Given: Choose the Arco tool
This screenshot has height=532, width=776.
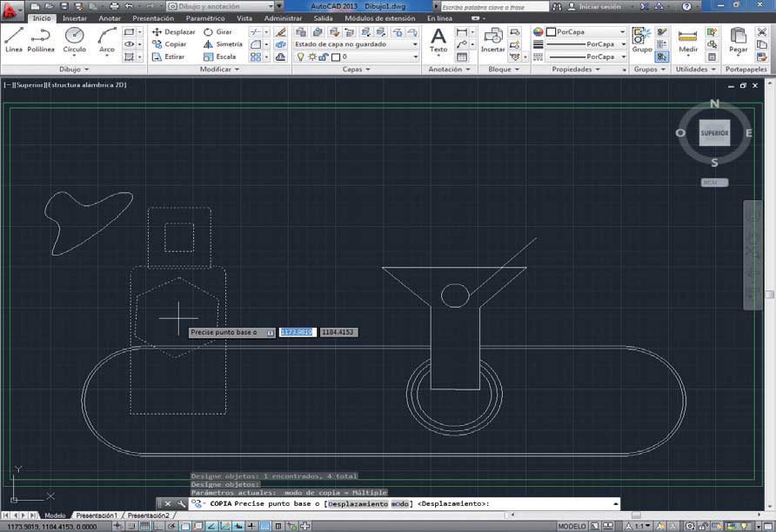Looking at the screenshot, I should [x=106, y=40].
